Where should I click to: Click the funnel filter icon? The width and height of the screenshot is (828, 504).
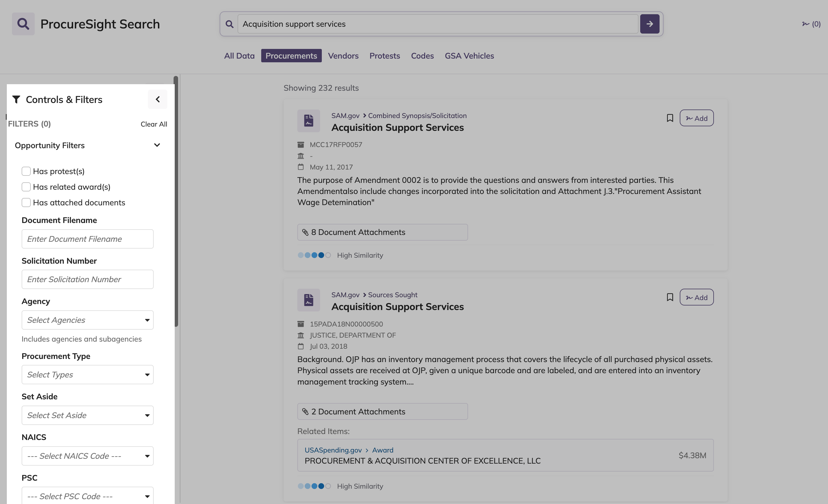click(16, 100)
